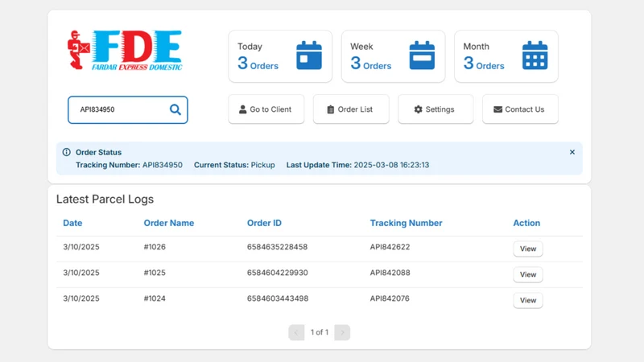Click tracking number API842622
This screenshot has height=362, width=644.
[x=390, y=247]
